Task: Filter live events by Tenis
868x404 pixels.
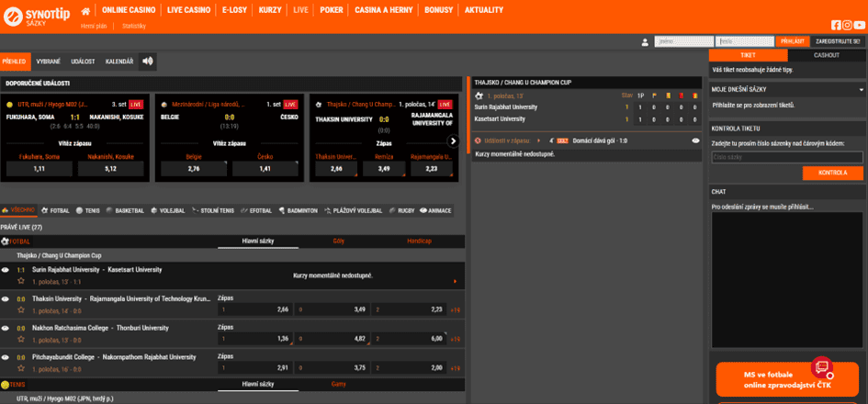Action: (88, 211)
